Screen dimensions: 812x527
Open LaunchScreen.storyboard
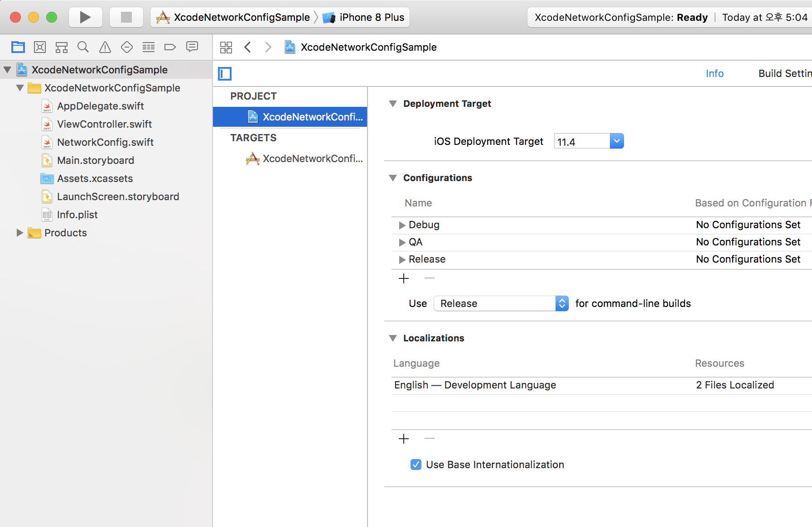(118, 196)
